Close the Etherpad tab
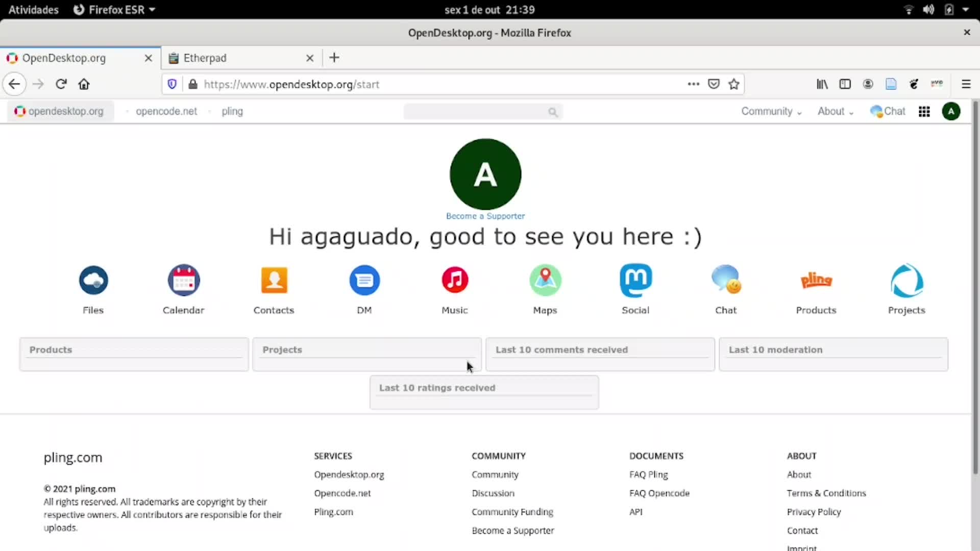This screenshot has width=980, height=551. point(310,58)
